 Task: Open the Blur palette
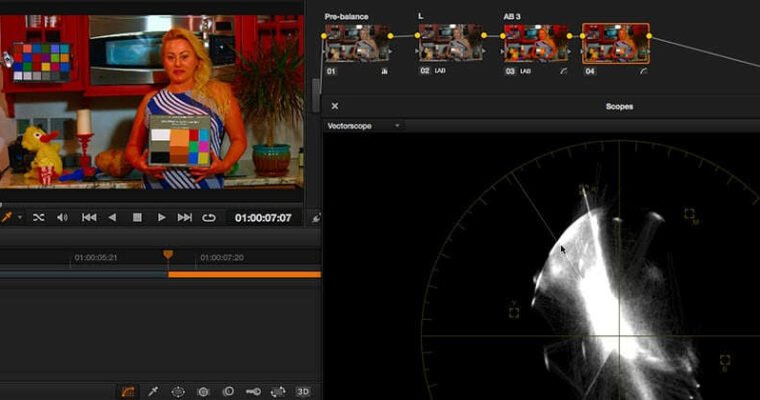228,391
